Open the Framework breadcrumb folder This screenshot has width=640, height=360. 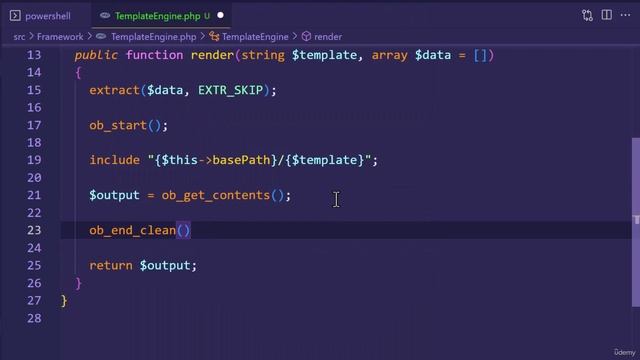coord(60,37)
